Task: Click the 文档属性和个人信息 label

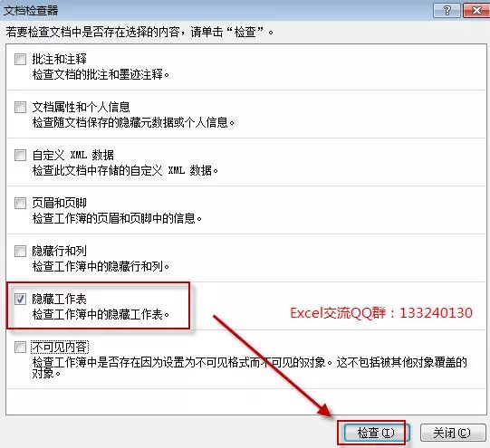Action: [81, 107]
